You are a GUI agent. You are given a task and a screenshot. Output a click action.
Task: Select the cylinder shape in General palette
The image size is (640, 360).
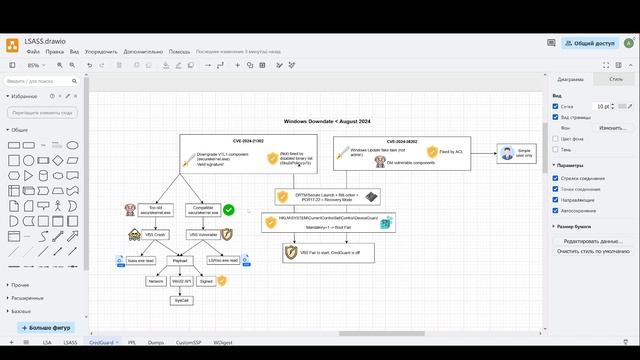click(x=43, y=176)
